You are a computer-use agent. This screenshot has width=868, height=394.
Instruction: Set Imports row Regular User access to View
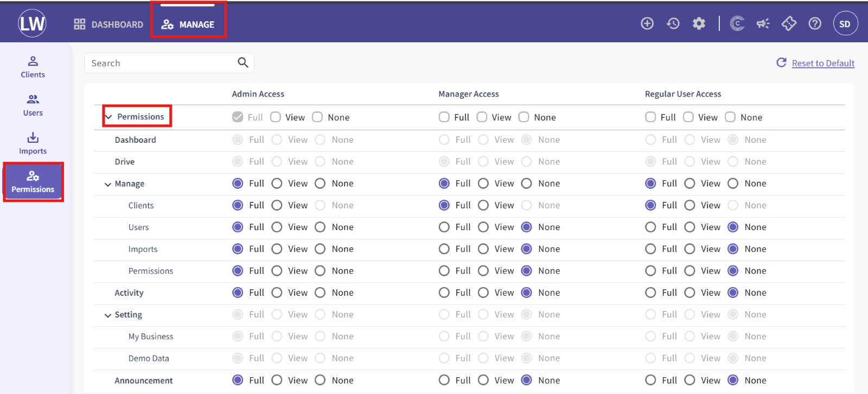point(690,249)
